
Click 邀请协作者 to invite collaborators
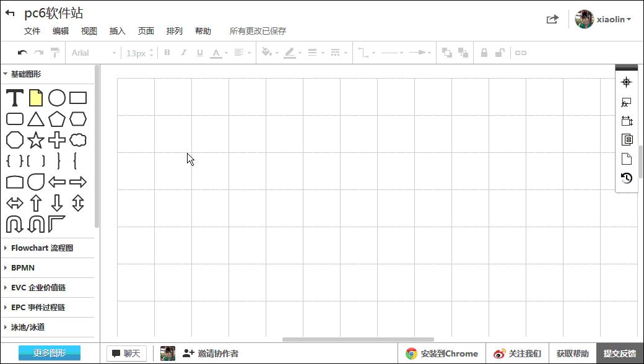coord(211,353)
